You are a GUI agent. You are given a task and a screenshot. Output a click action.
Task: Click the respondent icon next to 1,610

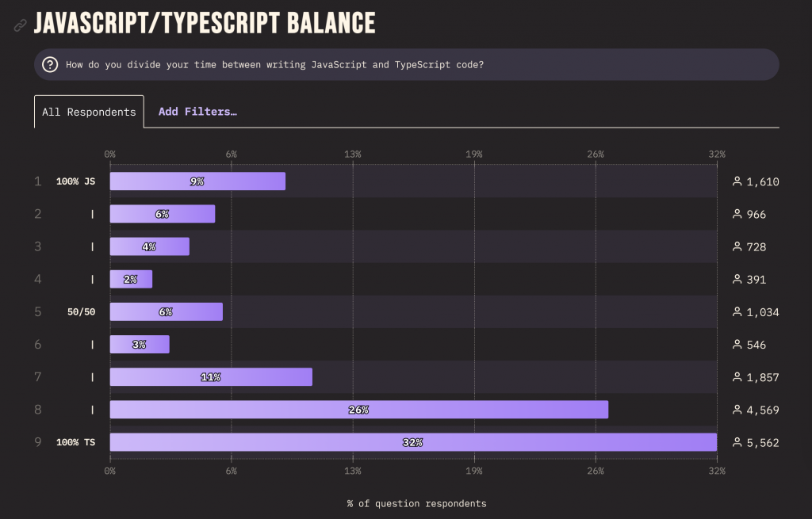pos(737,181)
